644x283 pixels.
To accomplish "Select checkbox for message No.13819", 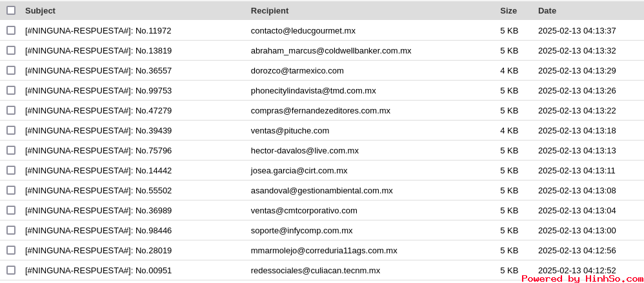I will coord(11,50).
